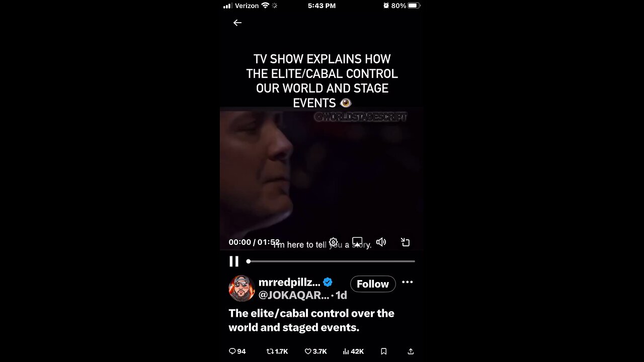Tap the AirPlay cast icon
Viewport: 644px width, 362px height.
click(357, 242)
